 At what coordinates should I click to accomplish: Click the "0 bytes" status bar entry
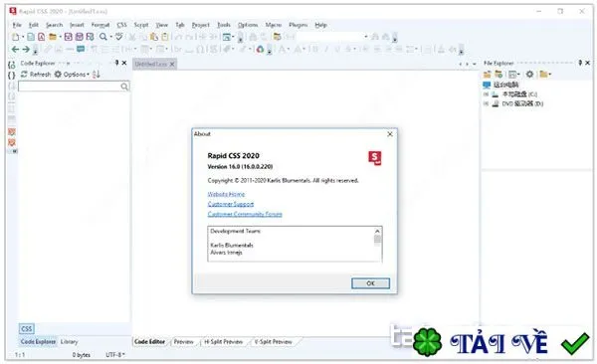click(x=82, y=355)
